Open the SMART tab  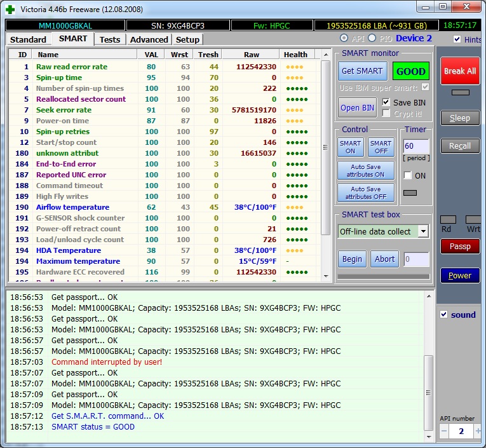tap(73, 39)
